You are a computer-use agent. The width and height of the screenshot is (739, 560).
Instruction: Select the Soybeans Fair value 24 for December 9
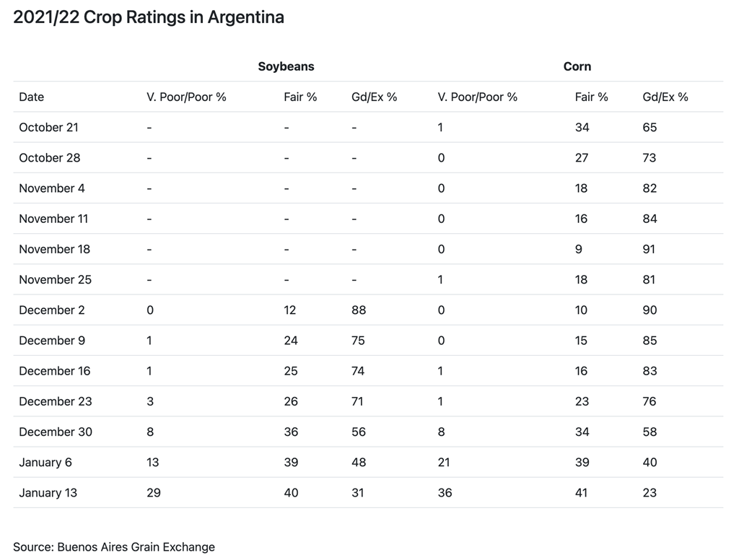[291, 341]
